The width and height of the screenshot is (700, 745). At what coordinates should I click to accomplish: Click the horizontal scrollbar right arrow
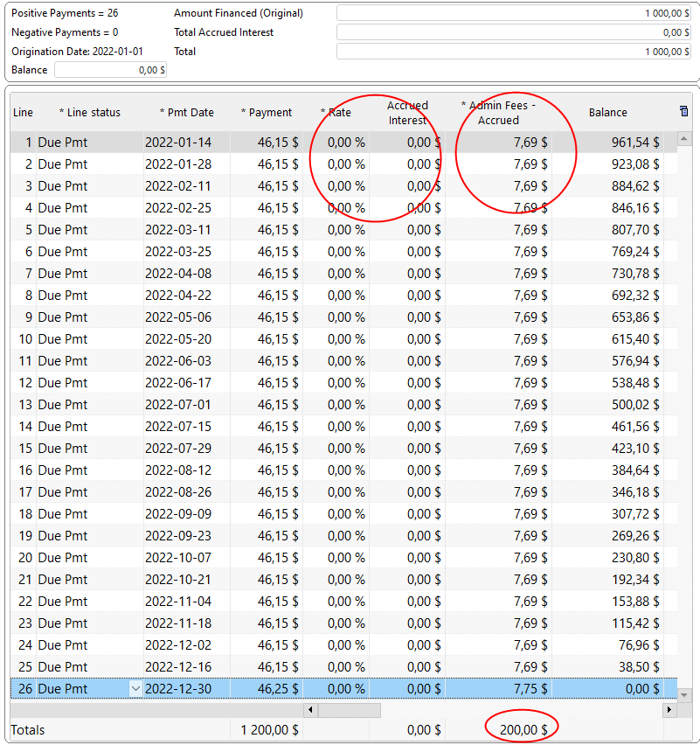tap(669, 710)
